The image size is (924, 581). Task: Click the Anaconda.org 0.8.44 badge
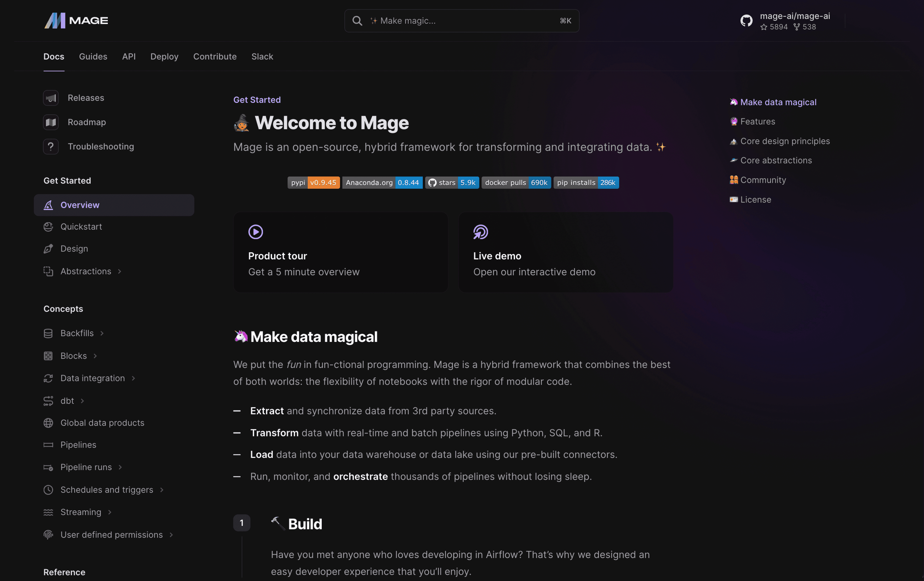click(x=382, y=183)
